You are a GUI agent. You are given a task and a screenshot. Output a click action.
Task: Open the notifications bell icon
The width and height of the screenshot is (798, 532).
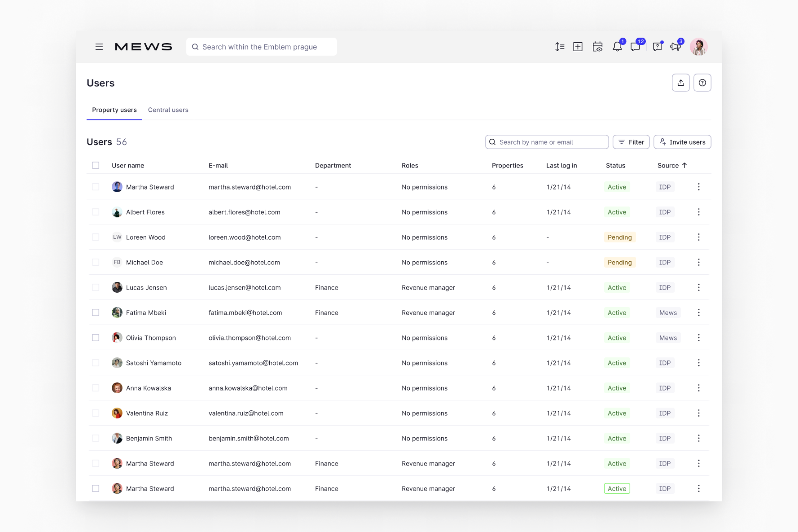(x=617, y=47)
